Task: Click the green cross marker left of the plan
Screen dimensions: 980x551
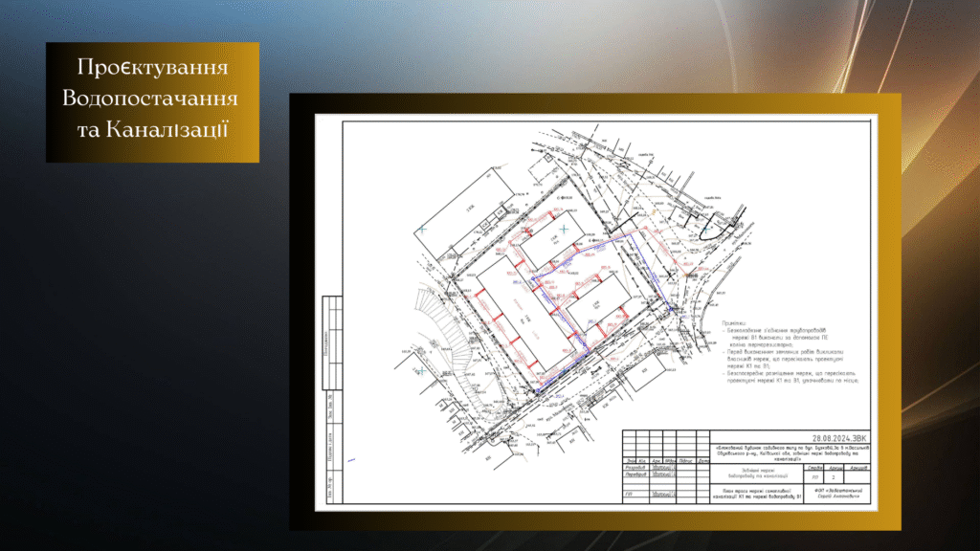Action: (420, 227)
